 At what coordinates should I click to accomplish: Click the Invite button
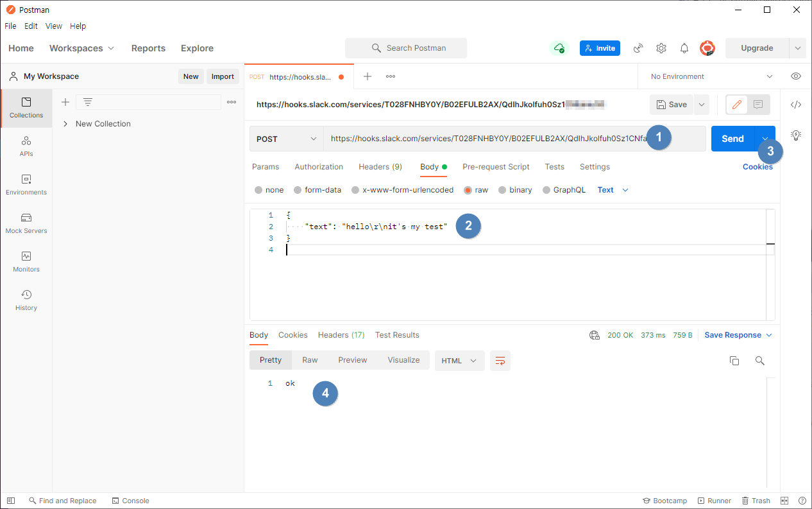tap(600, 48)
